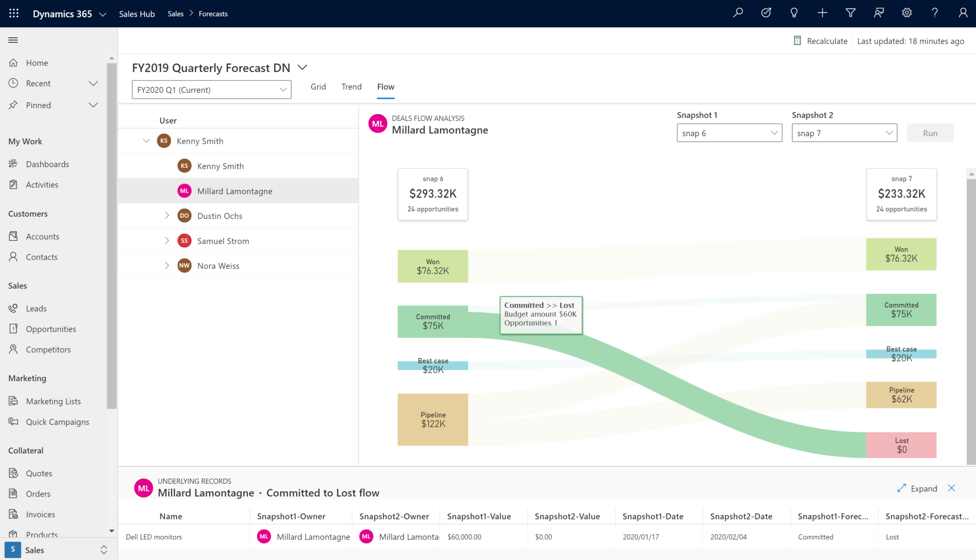
Task: Open the Settings gear
Action: (906, 13)
